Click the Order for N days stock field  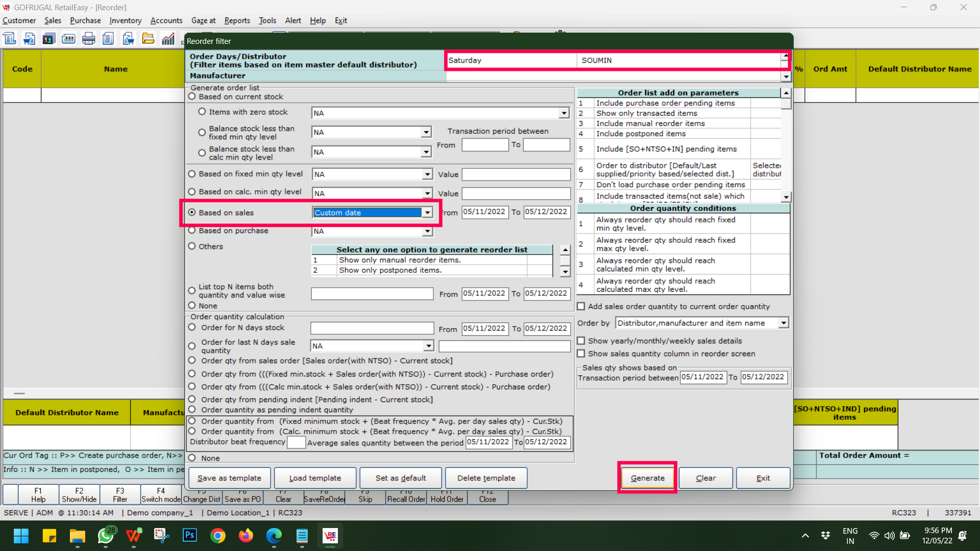coord(372,328)
